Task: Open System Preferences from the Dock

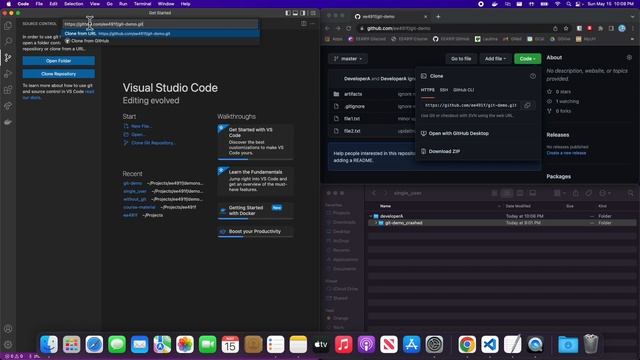Action: pyautogui.click(x=434, y=344)
